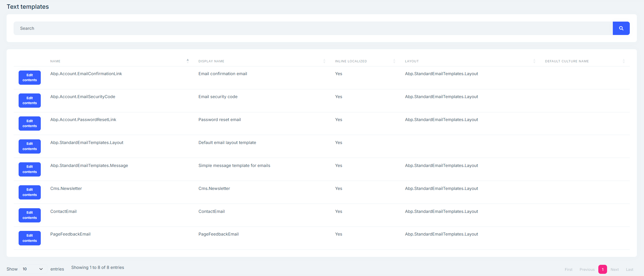
Task: Click the Next pagination link
Action: 614,269
